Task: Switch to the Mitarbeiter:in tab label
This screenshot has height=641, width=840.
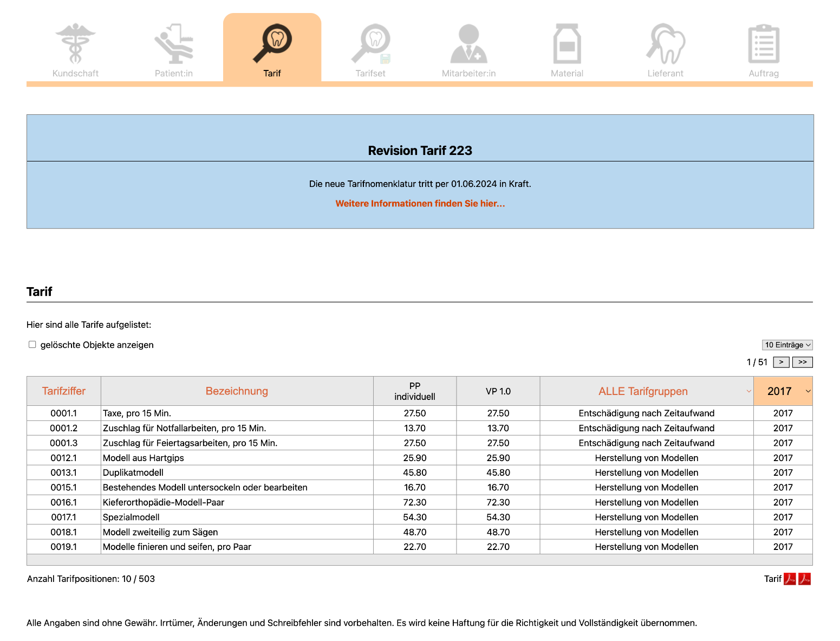Action: point(469,74)
